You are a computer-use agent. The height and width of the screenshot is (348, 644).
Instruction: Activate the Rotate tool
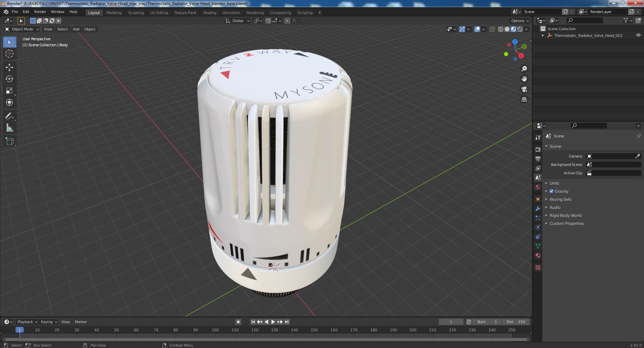pyautogui.click(x=9, y=79)
